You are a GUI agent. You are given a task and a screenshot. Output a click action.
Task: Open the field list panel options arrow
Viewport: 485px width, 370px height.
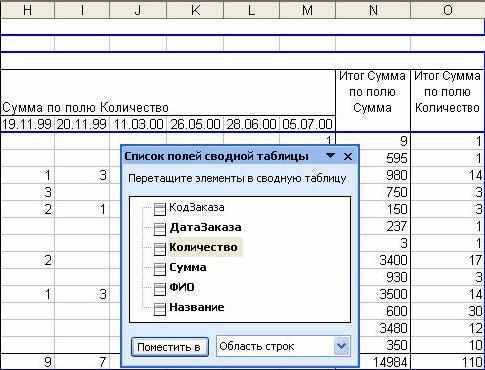(x=330, y=156)
